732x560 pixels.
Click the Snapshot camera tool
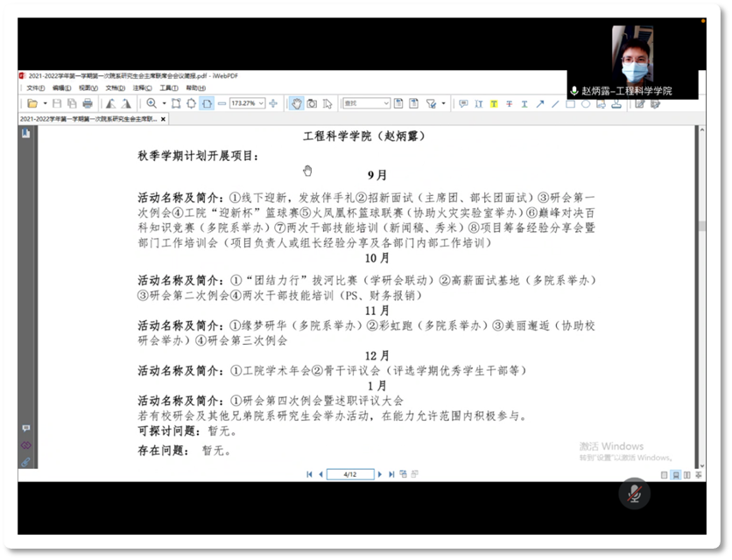[312, 103]
